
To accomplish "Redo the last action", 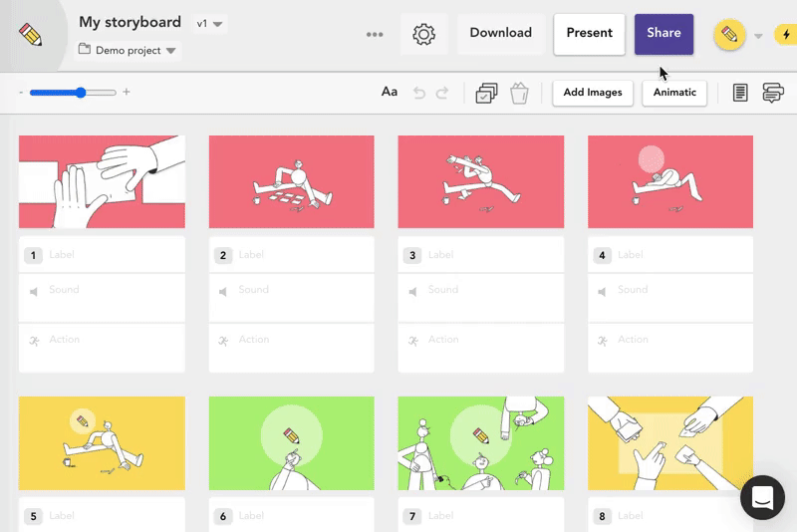I will (x=442, y=93).
